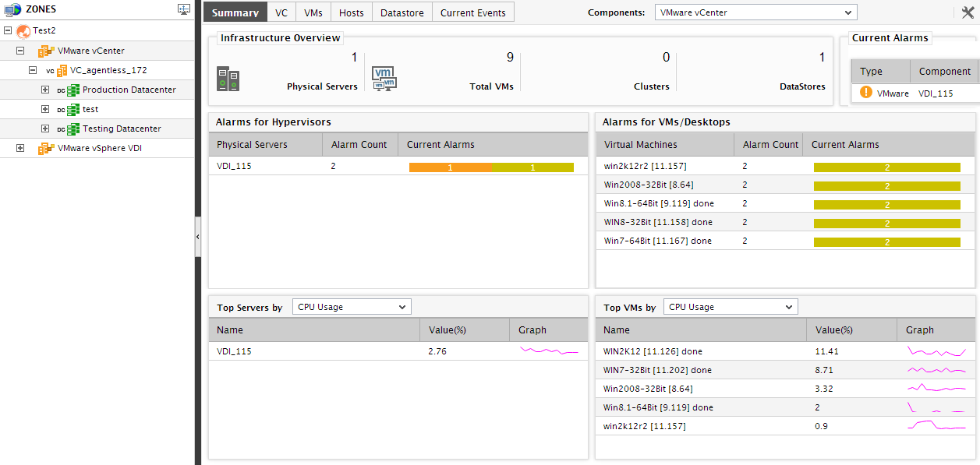The image size is (980, 465).
Task: Click the Clusters label in overview
Action: click(x=652, y=86)
